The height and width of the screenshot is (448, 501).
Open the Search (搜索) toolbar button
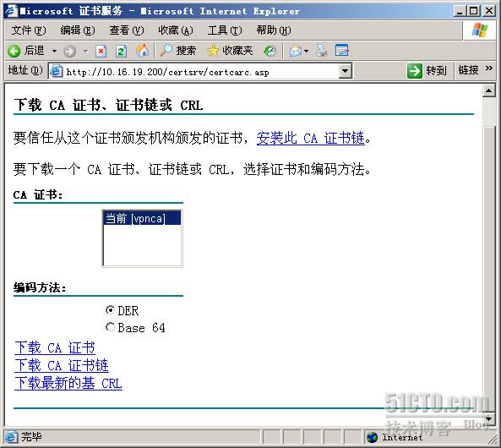177,51
